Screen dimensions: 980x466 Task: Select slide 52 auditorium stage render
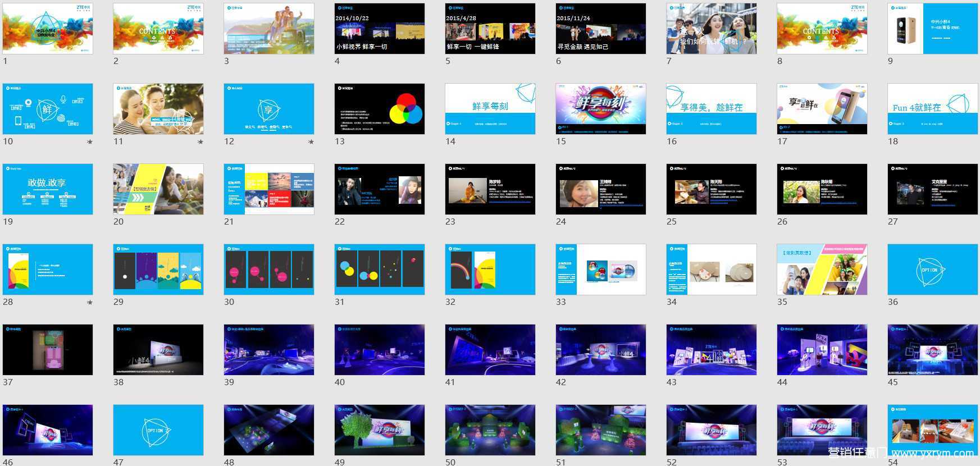(712, 430)
